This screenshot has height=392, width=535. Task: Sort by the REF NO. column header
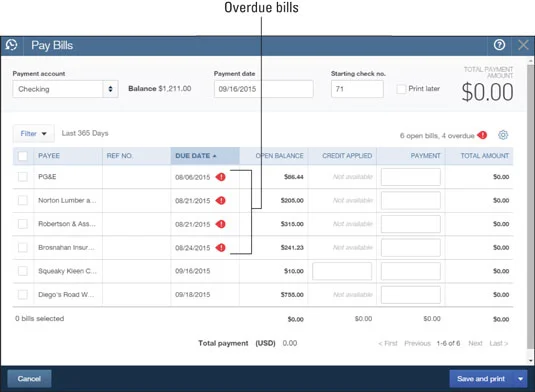tap(119, 156)
